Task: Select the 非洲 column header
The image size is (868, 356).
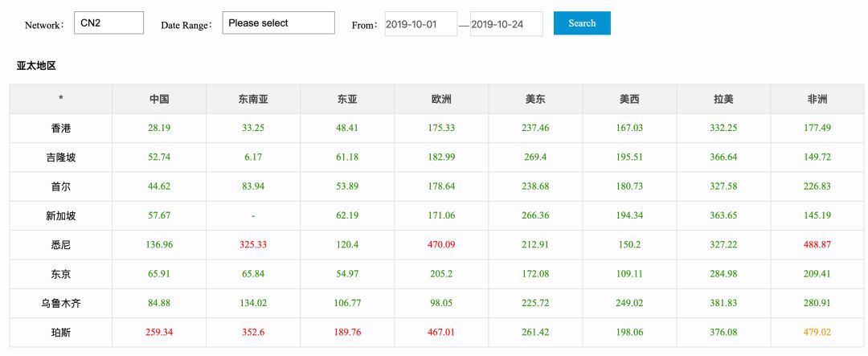Action: 817,99
